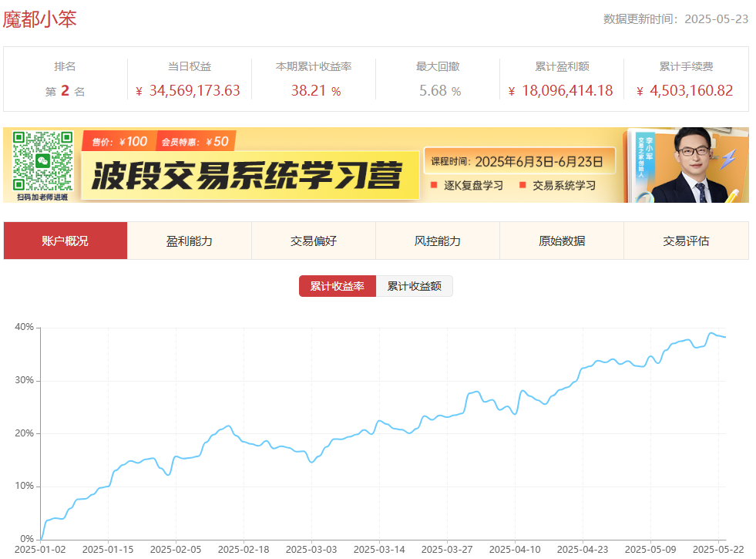Click the 0% y-axis label
Viewport: 756px width, 559px height.
(x=27, y=539)
